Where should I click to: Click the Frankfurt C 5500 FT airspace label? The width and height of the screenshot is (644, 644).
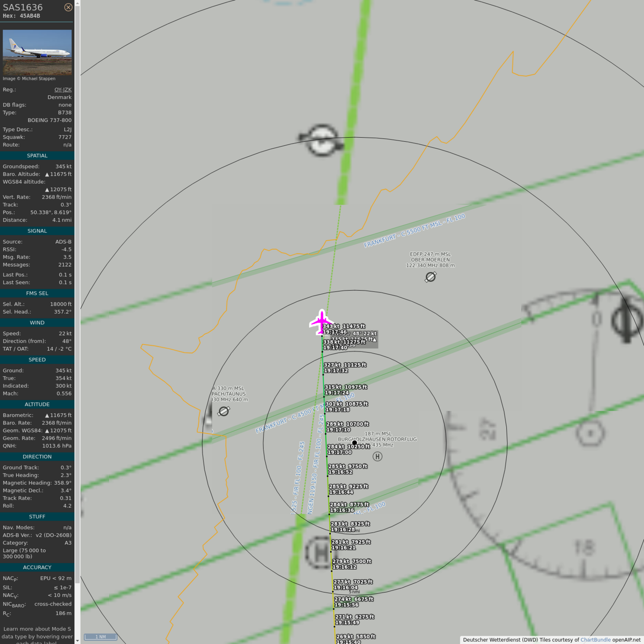click(414, 231)
